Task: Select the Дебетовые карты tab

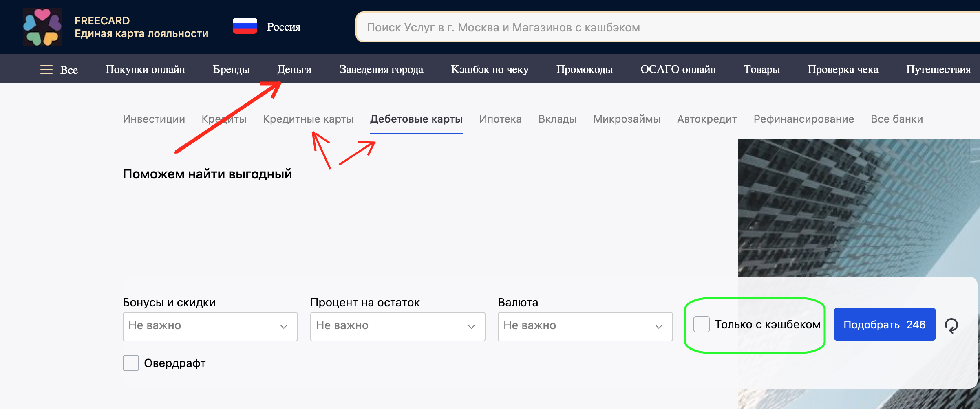Action: (416, 119)
